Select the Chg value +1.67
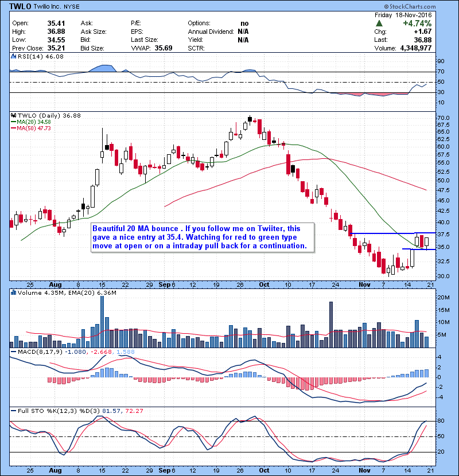 (422, 32)
